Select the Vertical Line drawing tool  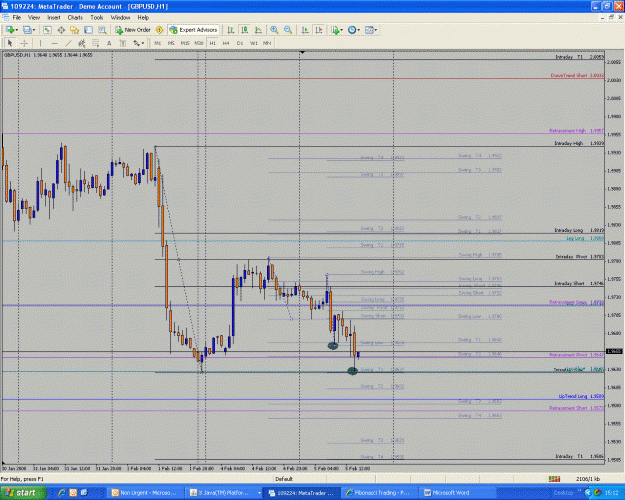point(40,43)
